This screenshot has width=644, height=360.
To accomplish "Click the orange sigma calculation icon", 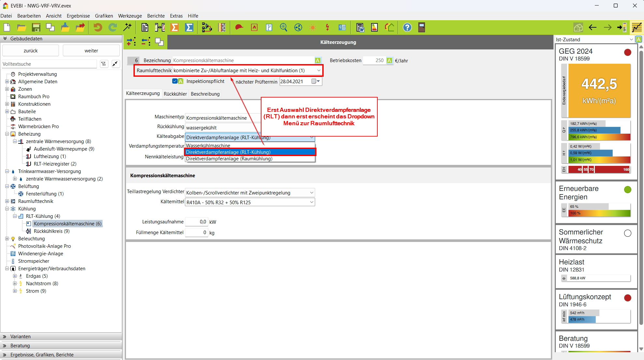I will tap(175, 28).
